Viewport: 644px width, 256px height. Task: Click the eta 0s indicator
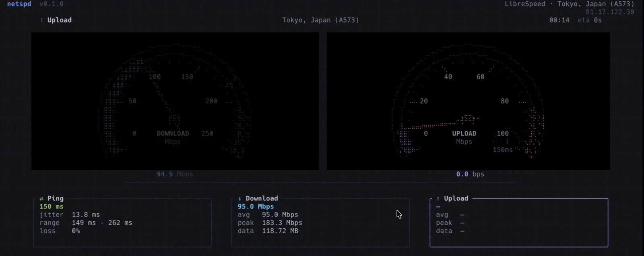point(590,20)
